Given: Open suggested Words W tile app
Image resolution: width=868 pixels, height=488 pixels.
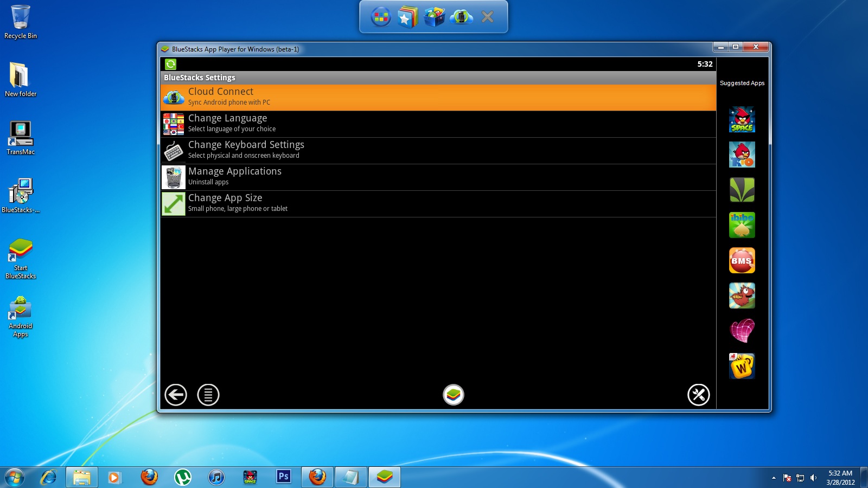Looking at the screenshot, I should pyautogui.click(x=742, y=366).
